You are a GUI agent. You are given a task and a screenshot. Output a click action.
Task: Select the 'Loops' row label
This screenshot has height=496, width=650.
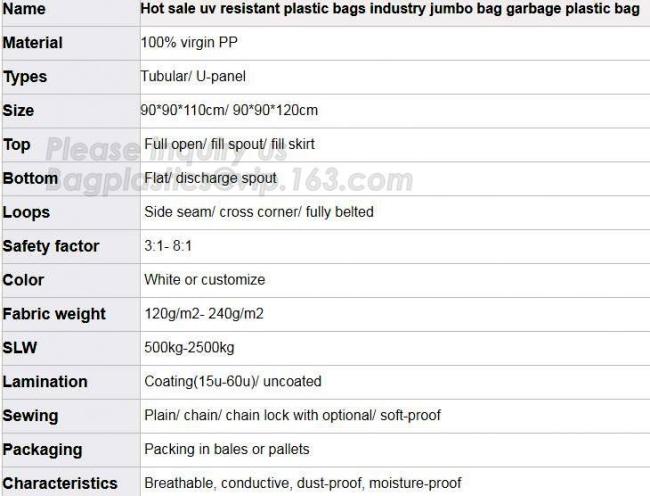26,212
